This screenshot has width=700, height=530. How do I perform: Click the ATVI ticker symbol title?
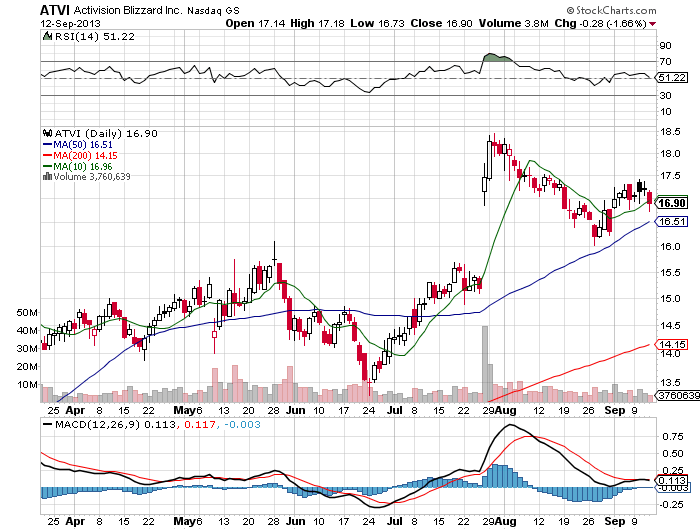click(x=55, y=10)
